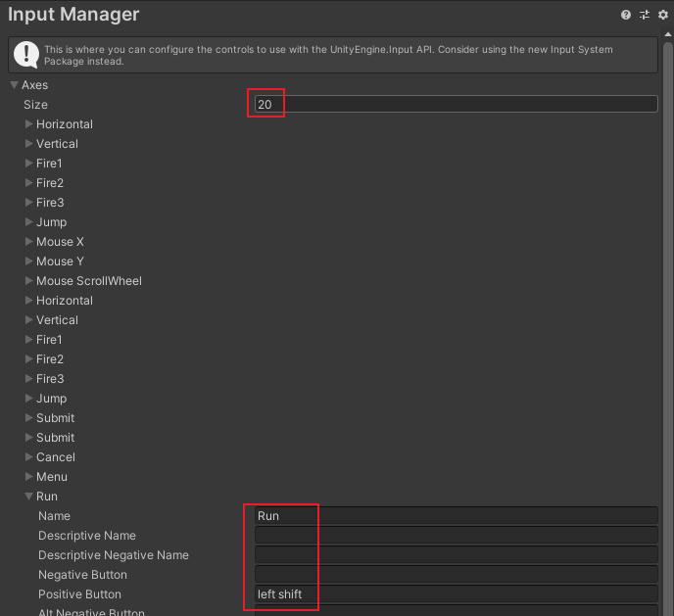Viewport: 674px width, 616px height.
Task: Expand the Horizontal axis below Mouse ScrollWheel
Action: 28,301
